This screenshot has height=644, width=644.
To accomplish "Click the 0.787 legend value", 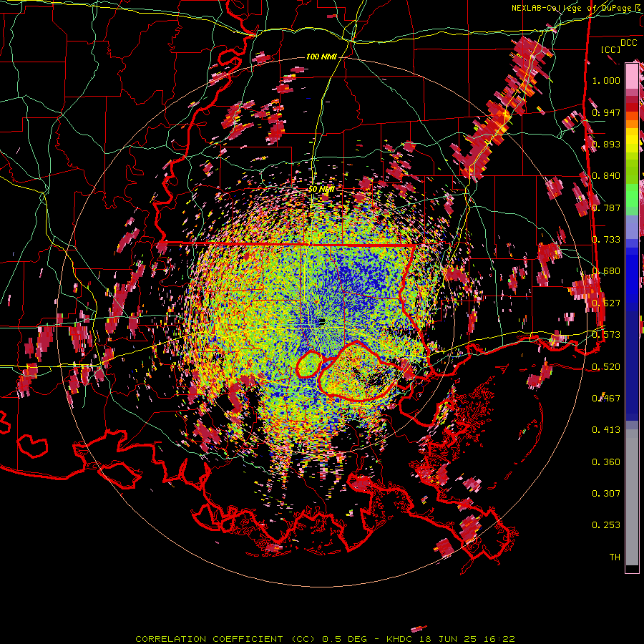I will pyautogui.click(x=606, y=208).
